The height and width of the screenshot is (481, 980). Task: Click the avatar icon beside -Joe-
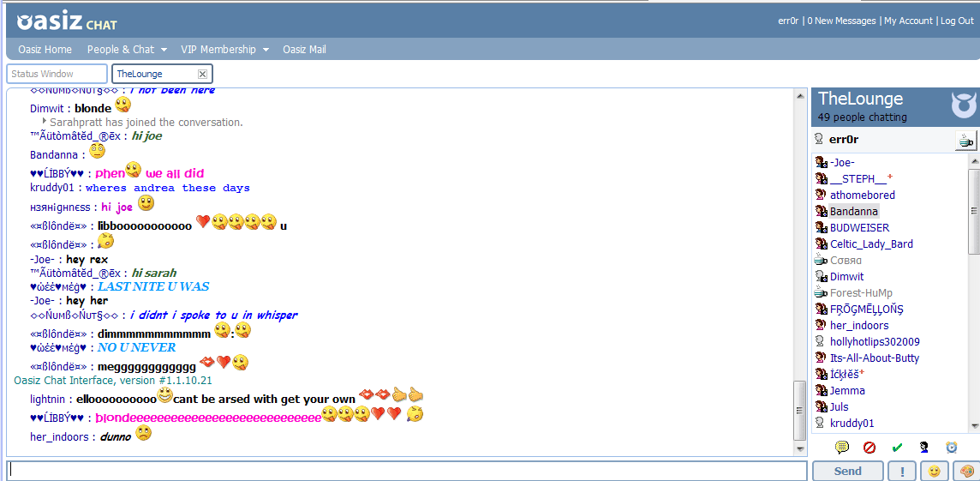[x=822, y=162]
